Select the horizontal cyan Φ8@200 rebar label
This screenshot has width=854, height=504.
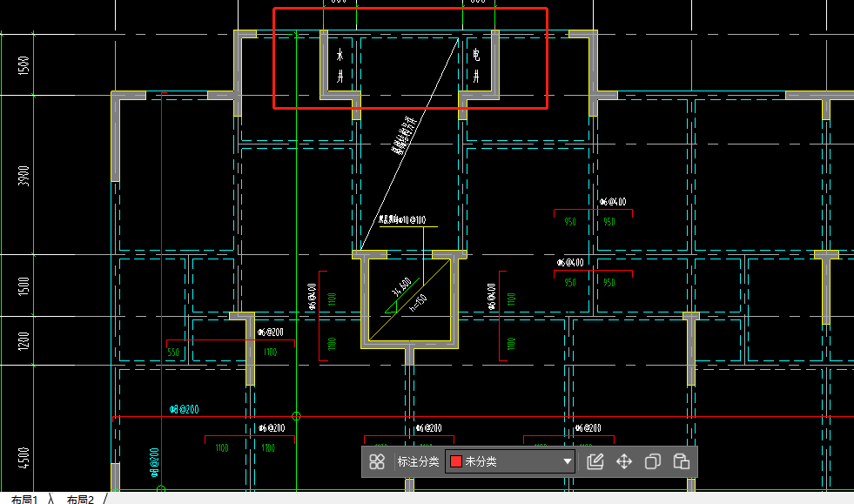[x=184, y=409]
